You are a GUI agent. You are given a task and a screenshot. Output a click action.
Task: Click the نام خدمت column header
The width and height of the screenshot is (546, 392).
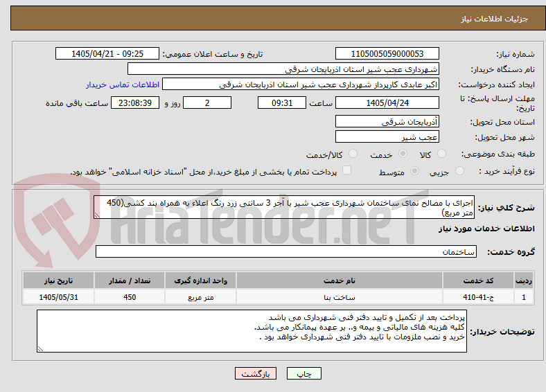pyautogui.click(x=339, y=280)
